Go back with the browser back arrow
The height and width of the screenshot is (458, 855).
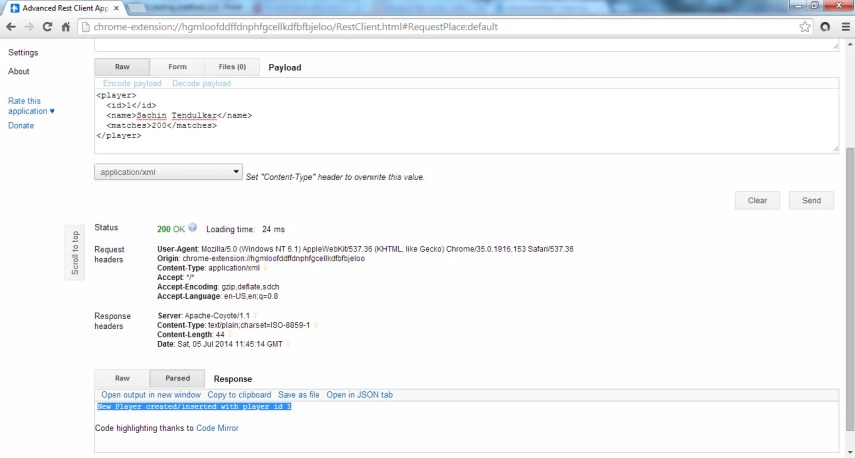coord(11,27)
